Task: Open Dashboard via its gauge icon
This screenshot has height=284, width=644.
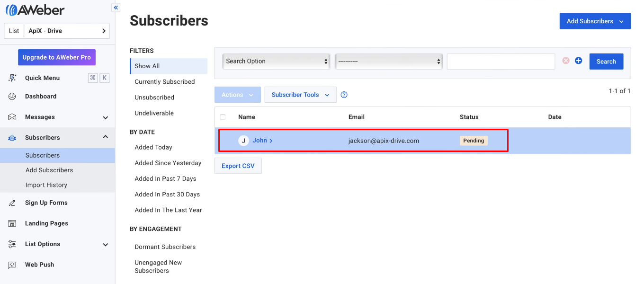Action: tap(13, 97)
